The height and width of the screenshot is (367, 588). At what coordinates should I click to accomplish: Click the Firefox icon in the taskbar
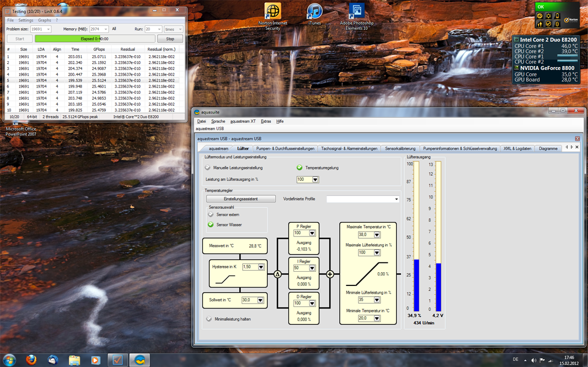tap(31, 360)
